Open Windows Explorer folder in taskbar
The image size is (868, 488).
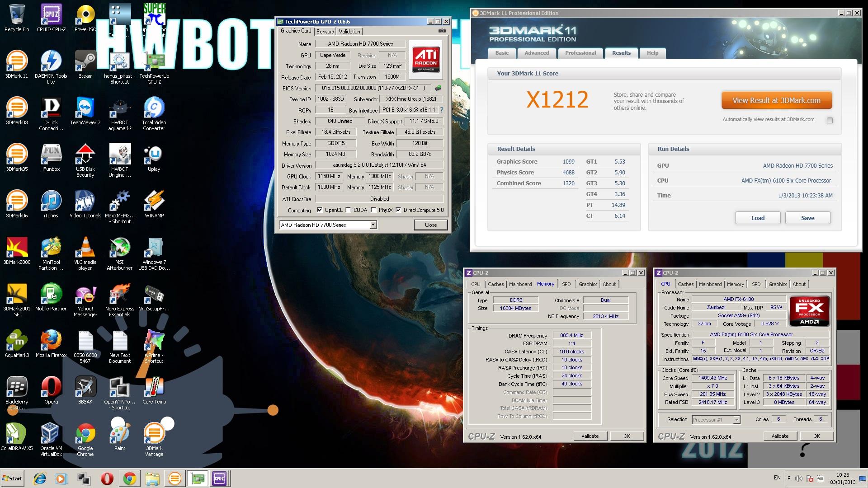coord(152,478)
